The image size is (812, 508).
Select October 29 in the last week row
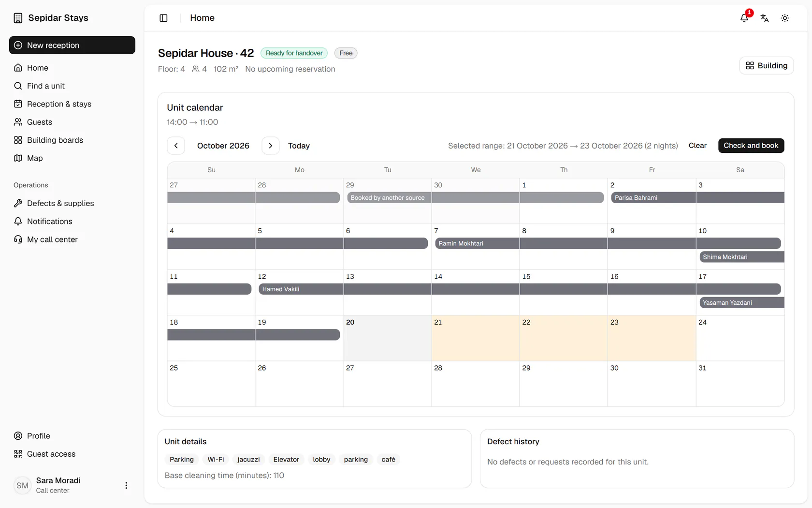(564, 384)
